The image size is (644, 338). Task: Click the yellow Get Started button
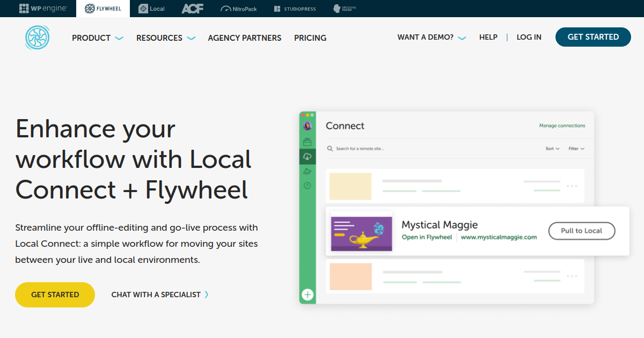55,295
